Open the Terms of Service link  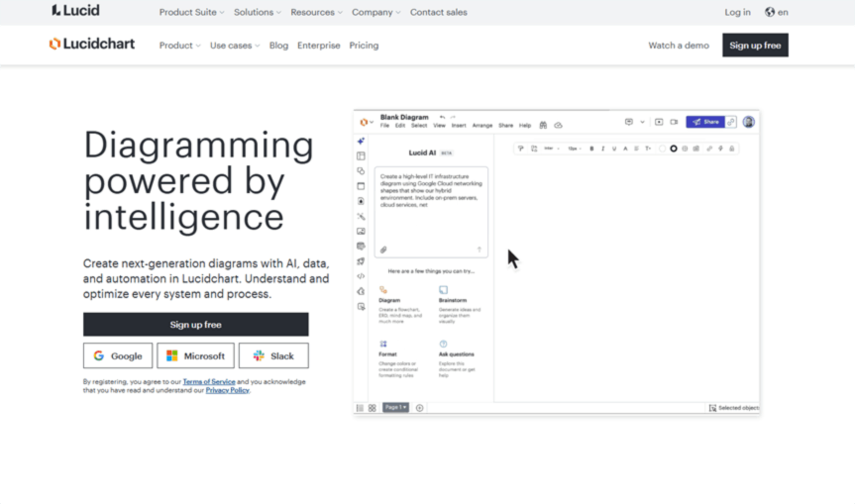208,381
